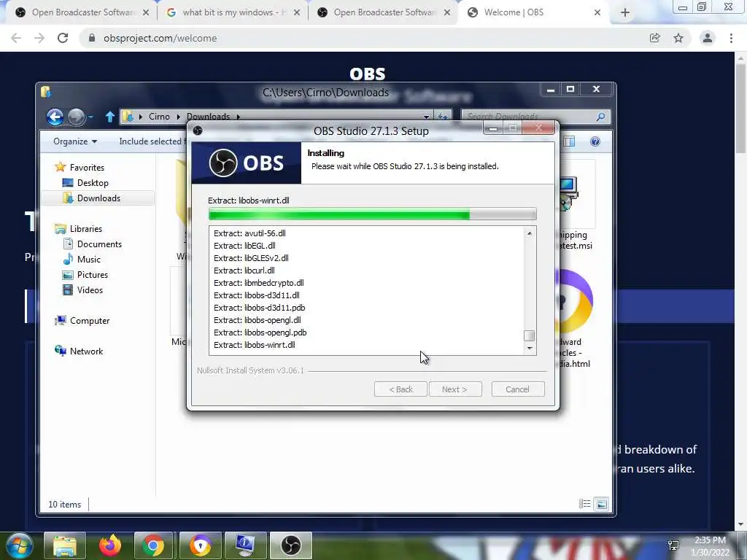The width and height of the screenshot is (747, 560).
Task: Open the address bar history dropdown in Explorer
Action: [426, 117]
